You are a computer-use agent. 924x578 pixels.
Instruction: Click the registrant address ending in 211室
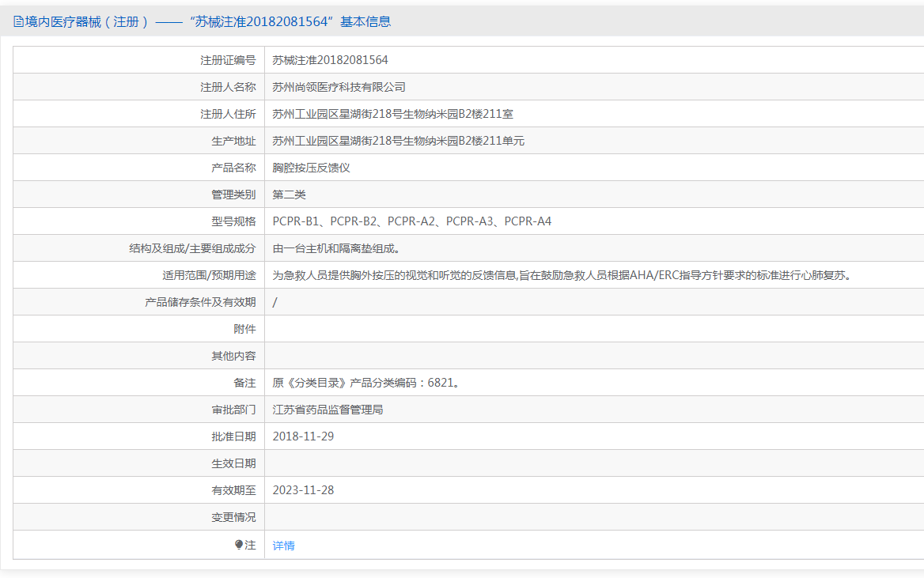(392, 114)
